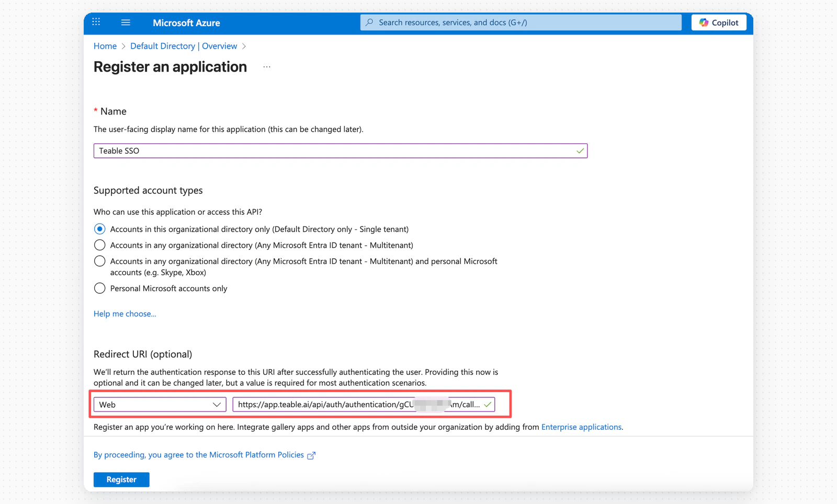Select single tenant organizational directory only option
837x504 pixels.
coord(99,229)
